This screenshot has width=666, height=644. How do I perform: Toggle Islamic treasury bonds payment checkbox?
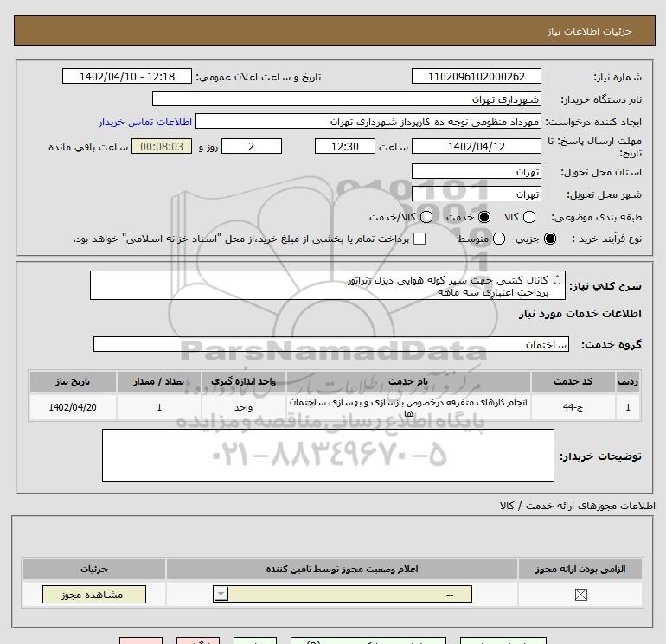(419, 239)
